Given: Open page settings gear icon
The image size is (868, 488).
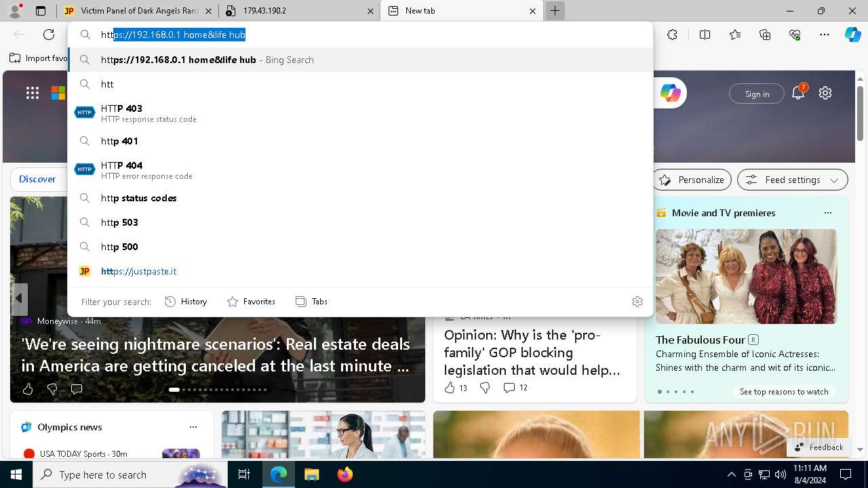Looking at the screenshot, I should tap(825, 94).
